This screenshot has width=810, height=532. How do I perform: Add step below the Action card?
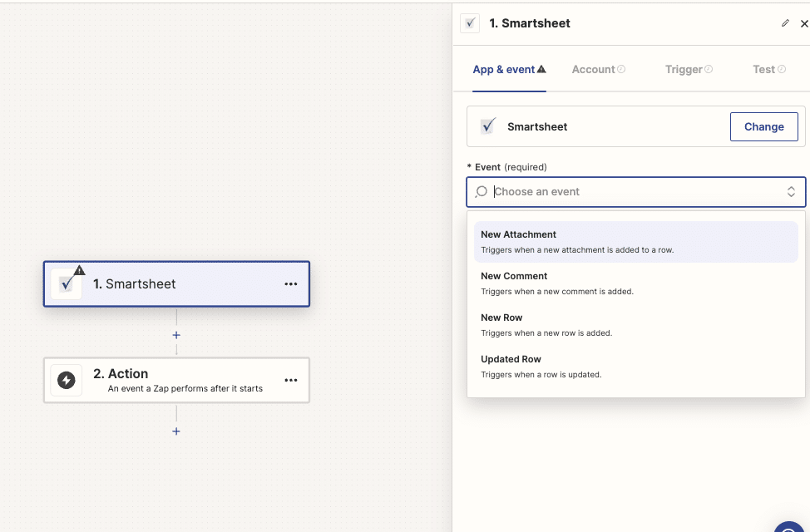click(x=176, y=431)
